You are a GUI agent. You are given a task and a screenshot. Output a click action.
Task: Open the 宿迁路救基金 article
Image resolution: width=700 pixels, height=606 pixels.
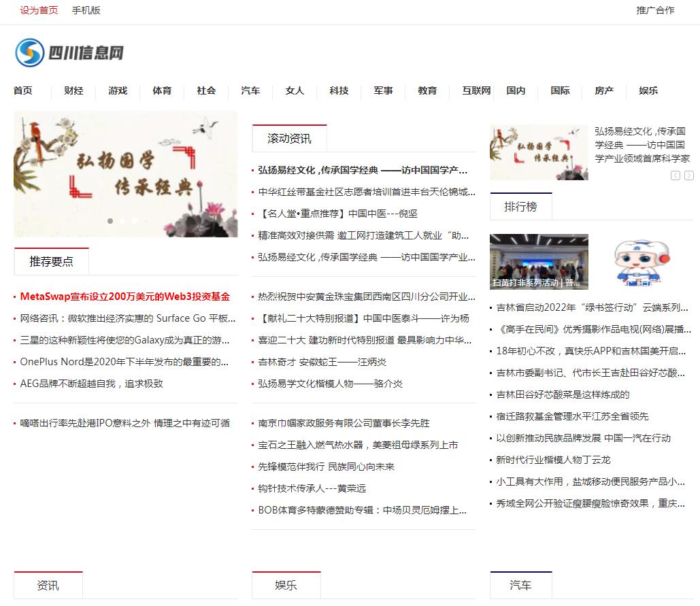click(572, 417)
